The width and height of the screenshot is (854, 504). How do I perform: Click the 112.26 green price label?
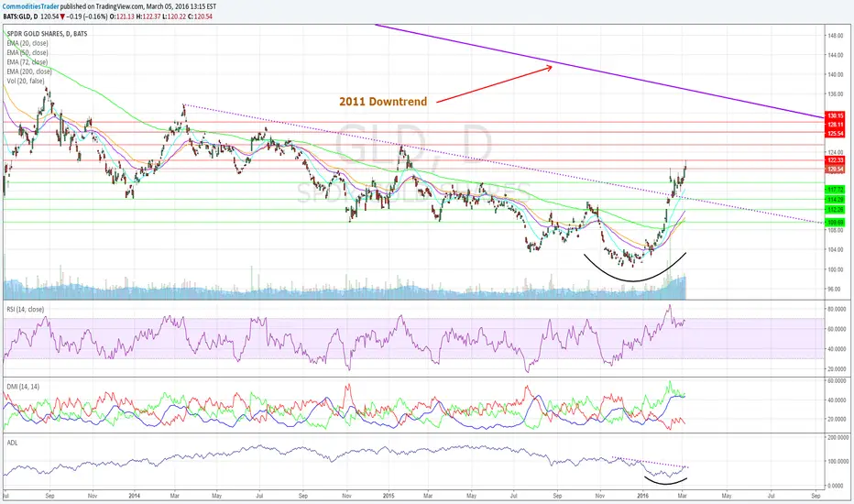point(836,210)
